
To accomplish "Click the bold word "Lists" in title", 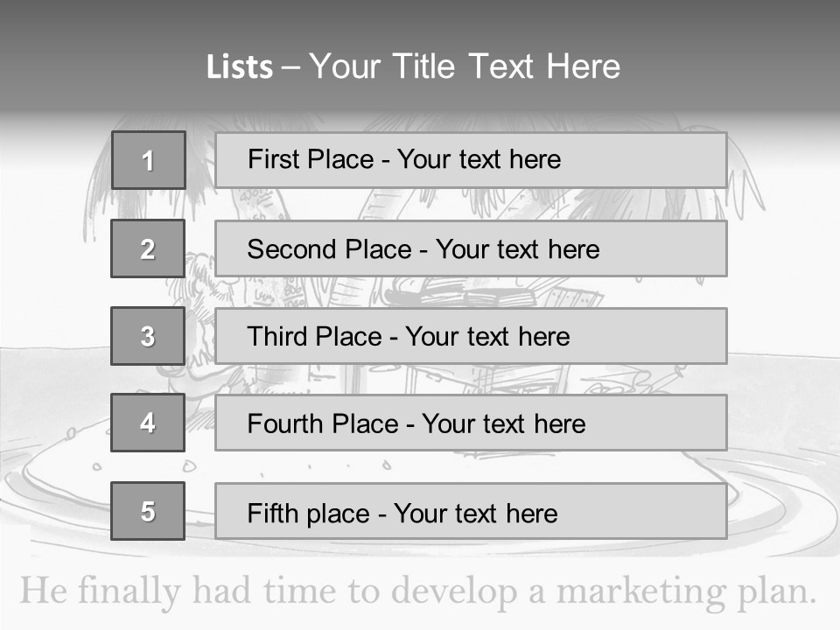I will pyautogui.click(x=240, y=67).
